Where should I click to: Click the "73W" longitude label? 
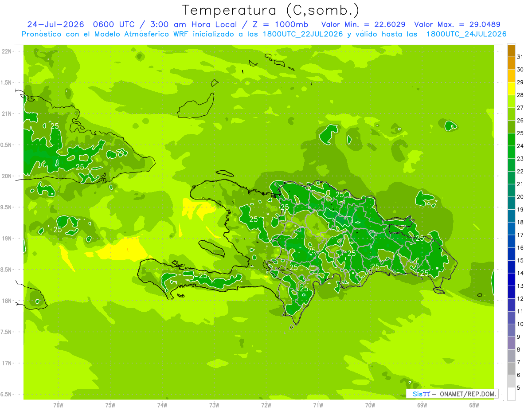(214, 405)
